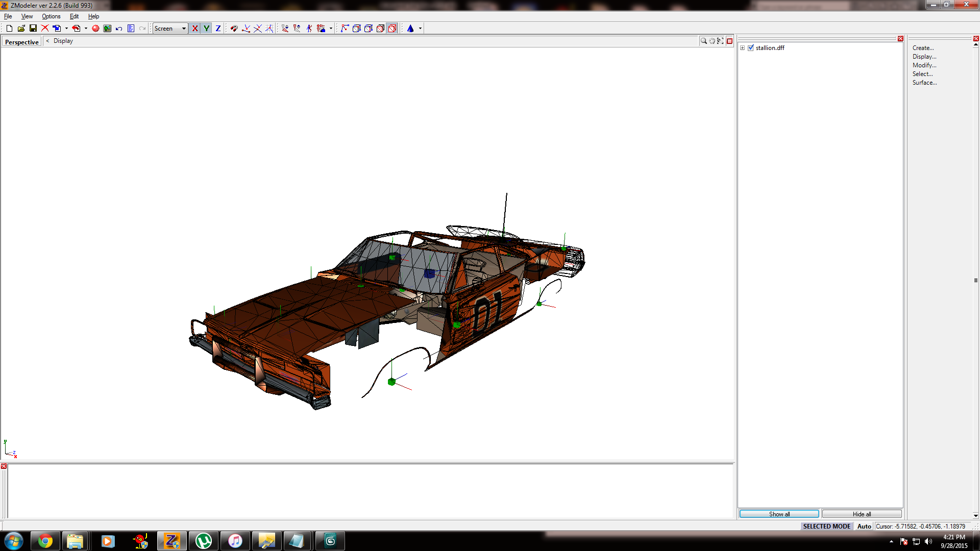
Task: Open the viewport Display menu
Action: coord(63,41)
